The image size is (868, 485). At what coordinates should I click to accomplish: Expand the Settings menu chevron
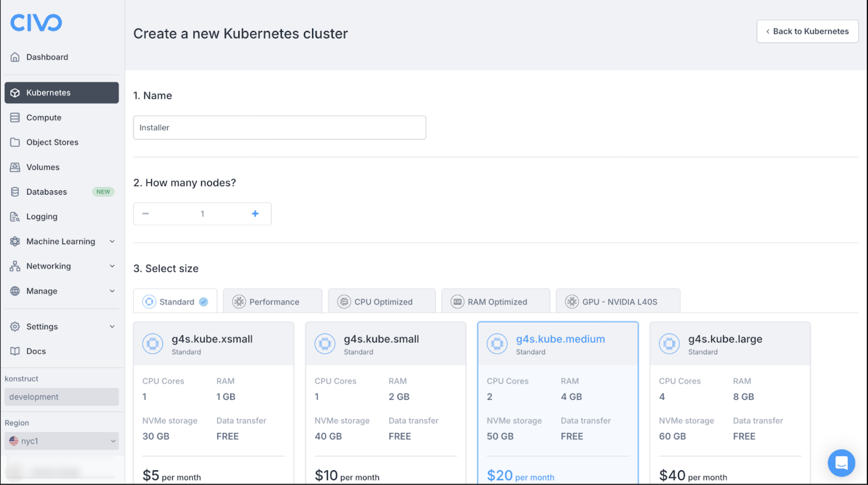click(112, 326)
